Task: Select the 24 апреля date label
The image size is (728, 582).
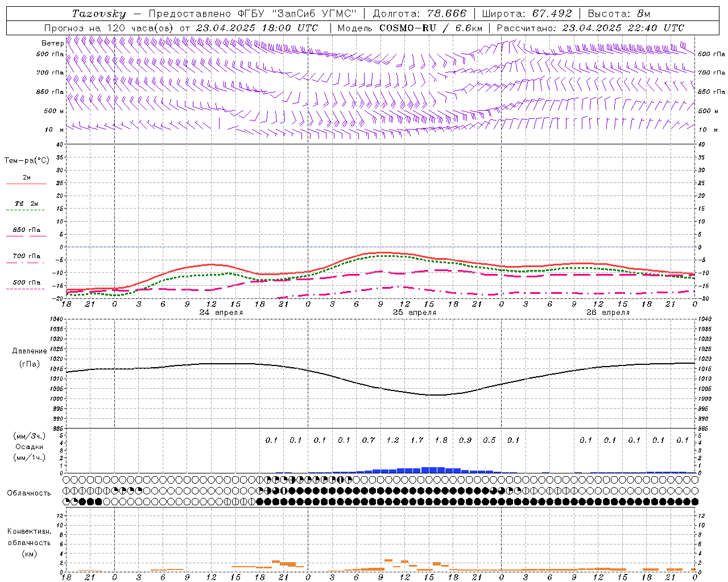Action: tap(221, 313)
